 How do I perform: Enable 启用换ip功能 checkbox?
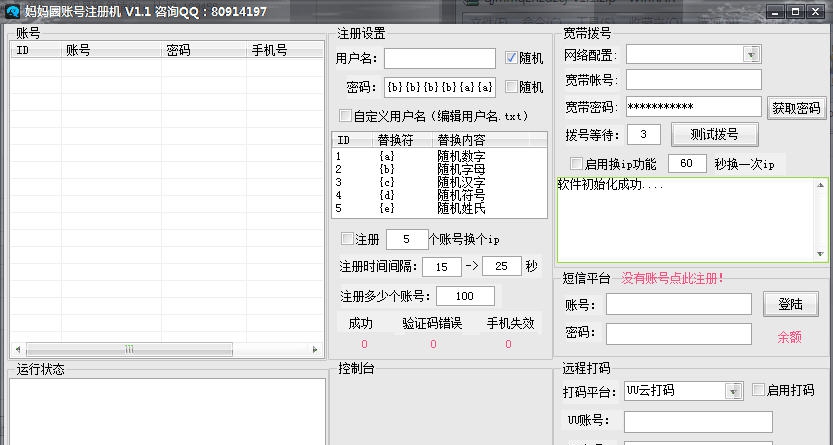pyautogui.click(x=576, y=164)
